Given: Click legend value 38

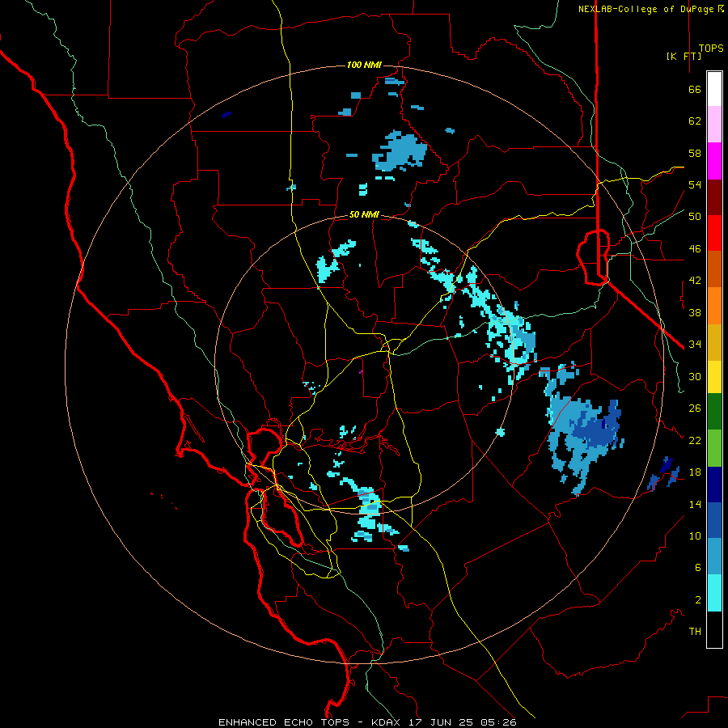Looking at the screenshot, I should click(x=695, y=312).
